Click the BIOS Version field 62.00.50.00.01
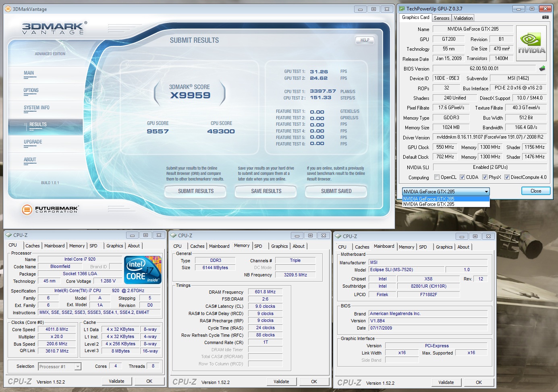The width and height of the screenshot is (558, 392). (x=484, y=68)
